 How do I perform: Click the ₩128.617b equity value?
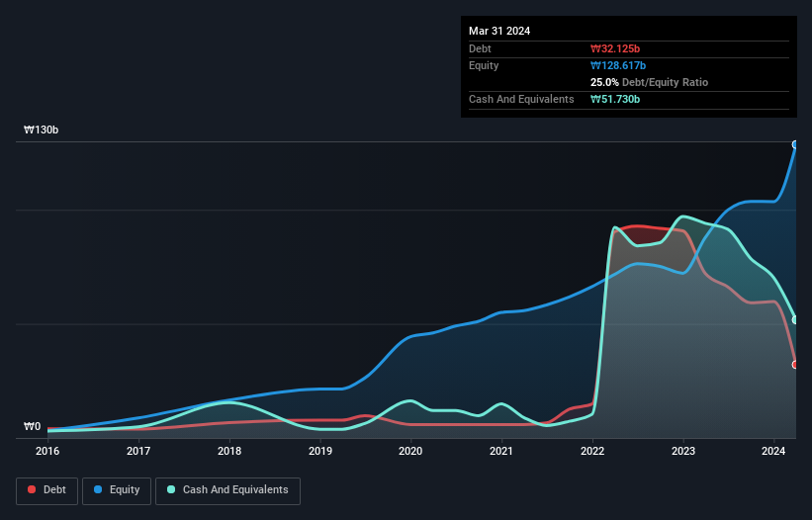(x=618, y=65)
